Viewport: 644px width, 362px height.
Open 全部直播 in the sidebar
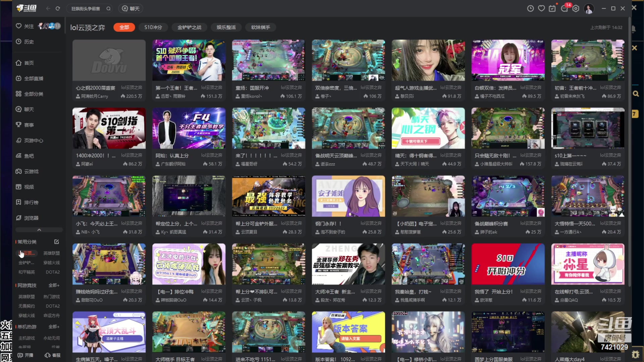tap(30, 78)
